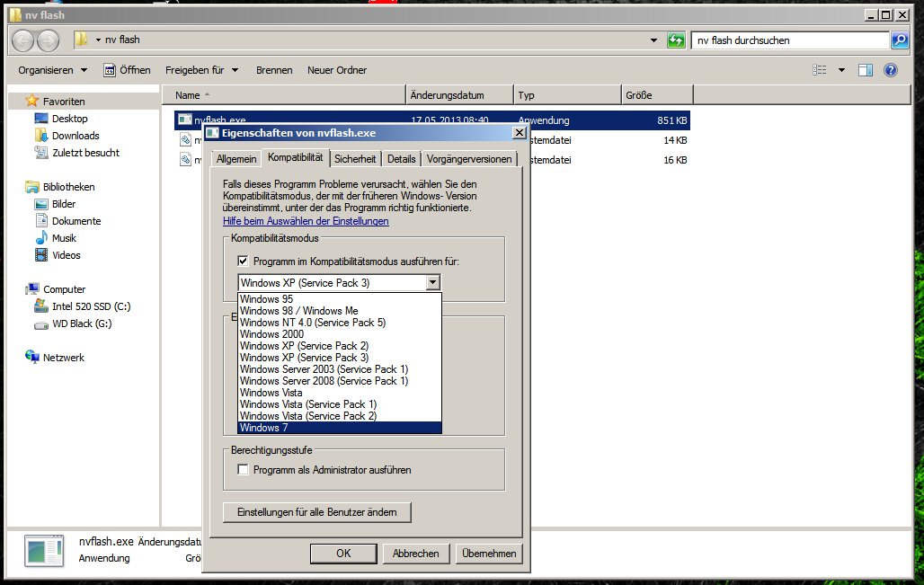Select Windows 2000 in dropdown list
Image resolution: width=924 pixels, height=585 pixels.
pyautogui.click(x=340, y=334)
